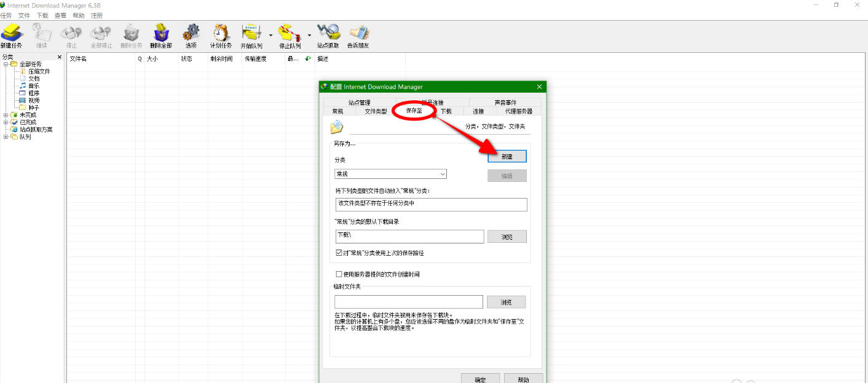
Task: Expand the 未完成 tree node
Action: [x=6, y=115]
